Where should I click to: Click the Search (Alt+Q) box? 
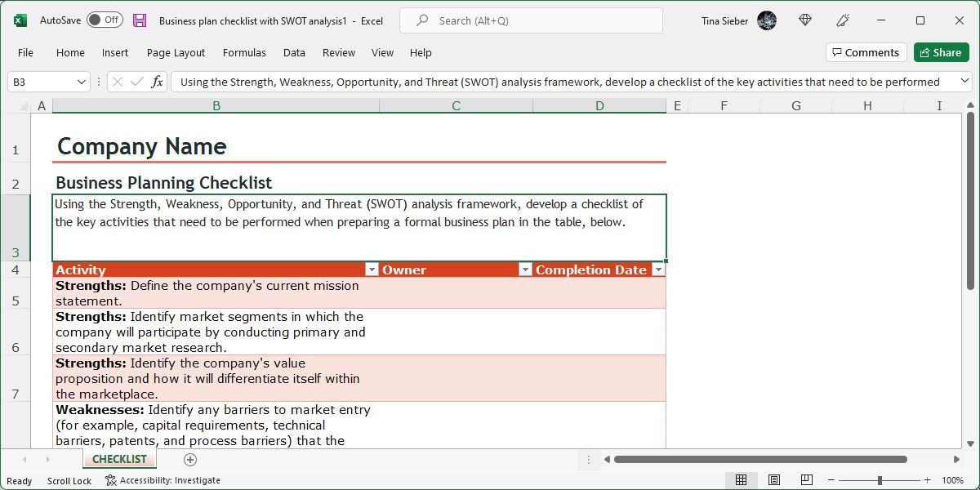[530, 20]
